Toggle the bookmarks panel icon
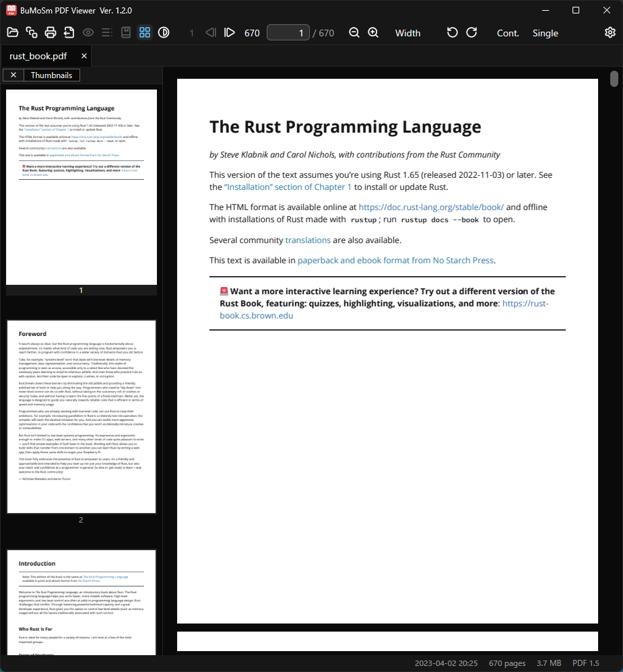The image size is (623, 672). (126, 32)
